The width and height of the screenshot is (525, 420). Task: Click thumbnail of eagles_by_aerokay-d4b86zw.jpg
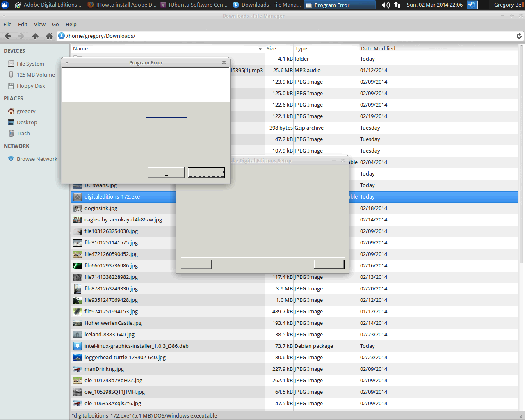point(78,220)
